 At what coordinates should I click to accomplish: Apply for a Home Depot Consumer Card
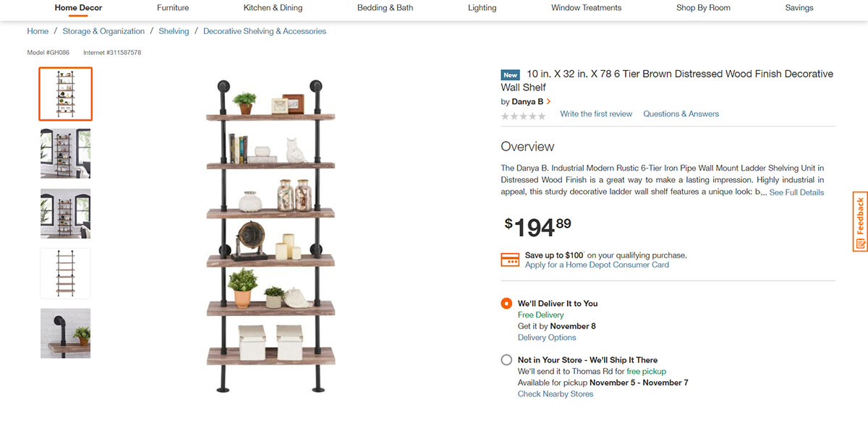click(597, 265)
